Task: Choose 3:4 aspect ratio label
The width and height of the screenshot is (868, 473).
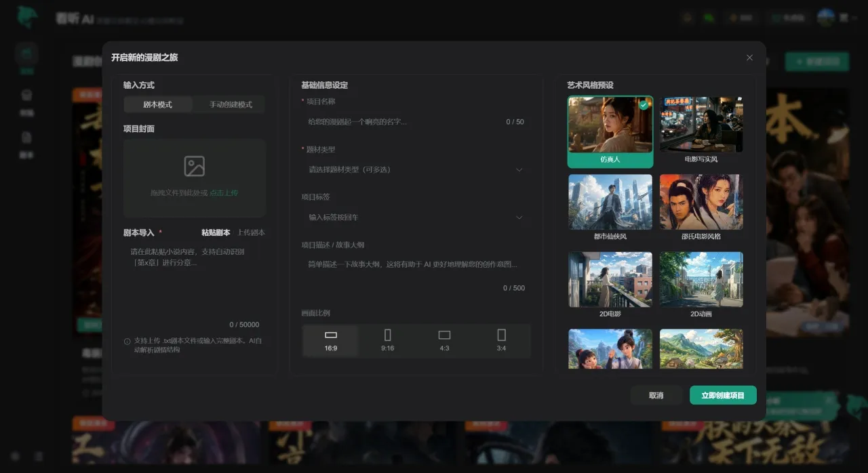Action: click(501, 348)
